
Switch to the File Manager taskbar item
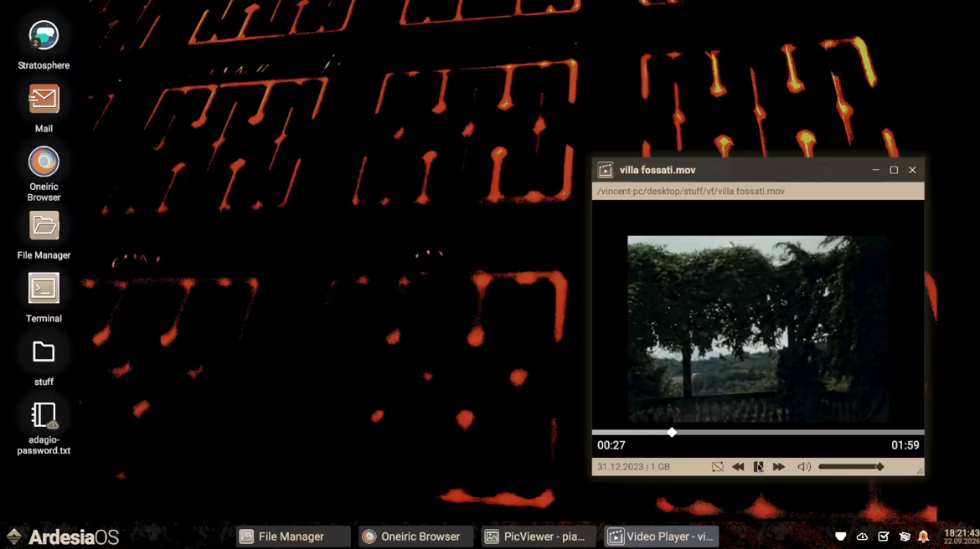pos(293,536)
